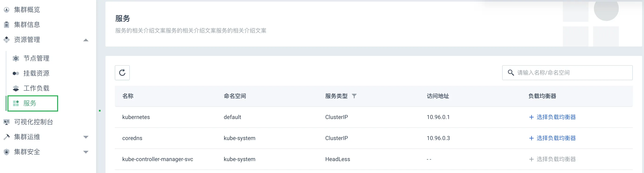
Task: Click the coredns service name
Action: (132, 138)
